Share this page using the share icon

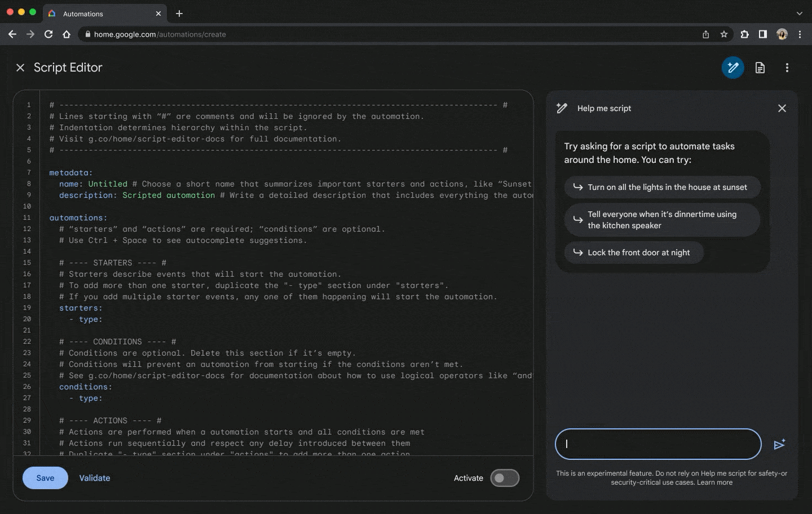point(706,34)
